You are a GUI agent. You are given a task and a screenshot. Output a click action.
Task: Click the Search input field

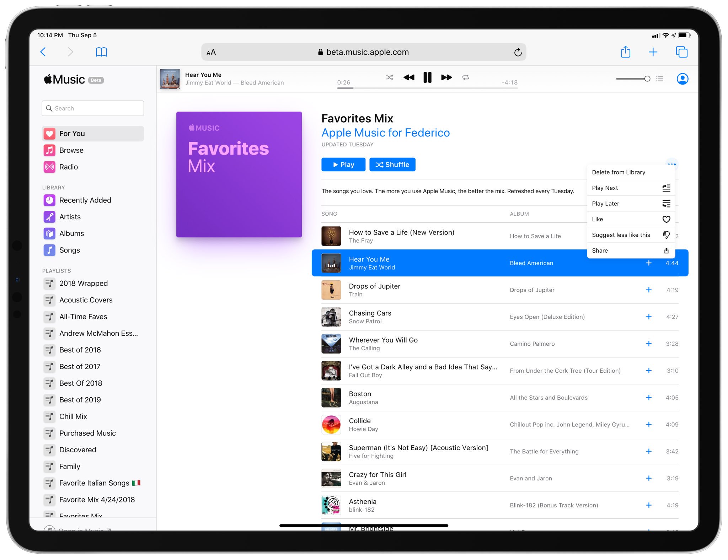pyautogui.click(x=93, y=108)
